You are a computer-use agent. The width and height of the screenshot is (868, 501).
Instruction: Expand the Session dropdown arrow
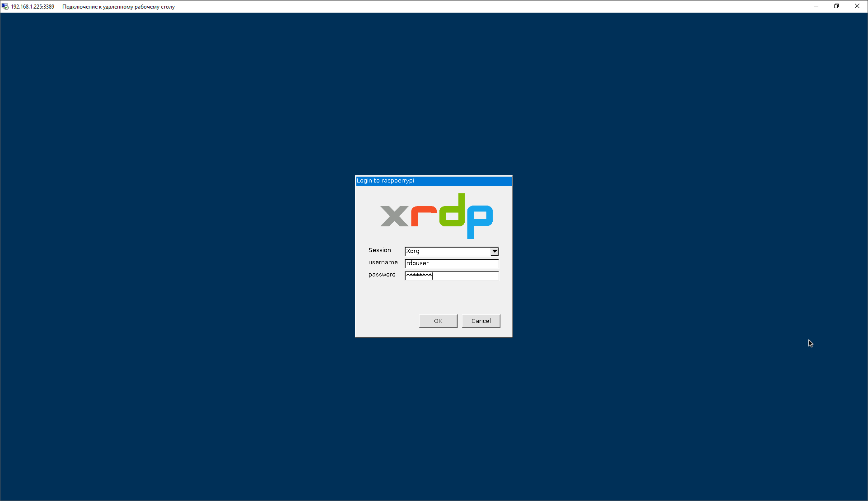click(495, 252)
